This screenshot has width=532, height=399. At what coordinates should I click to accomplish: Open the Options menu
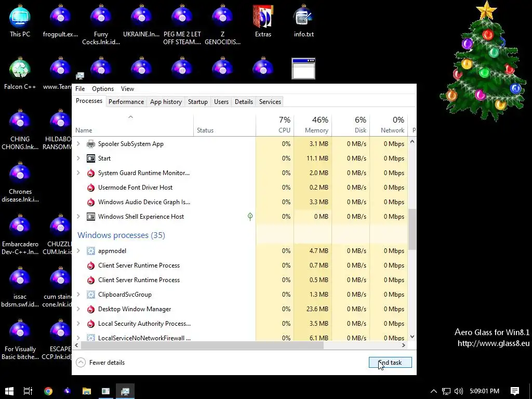point(103,89)
